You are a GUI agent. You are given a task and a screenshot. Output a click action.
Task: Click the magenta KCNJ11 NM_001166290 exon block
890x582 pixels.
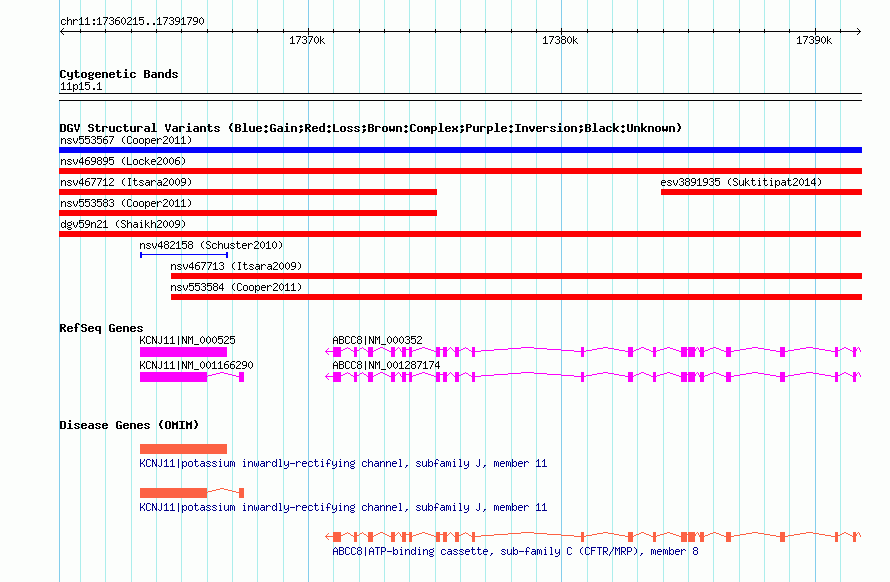tap(173, 377)
